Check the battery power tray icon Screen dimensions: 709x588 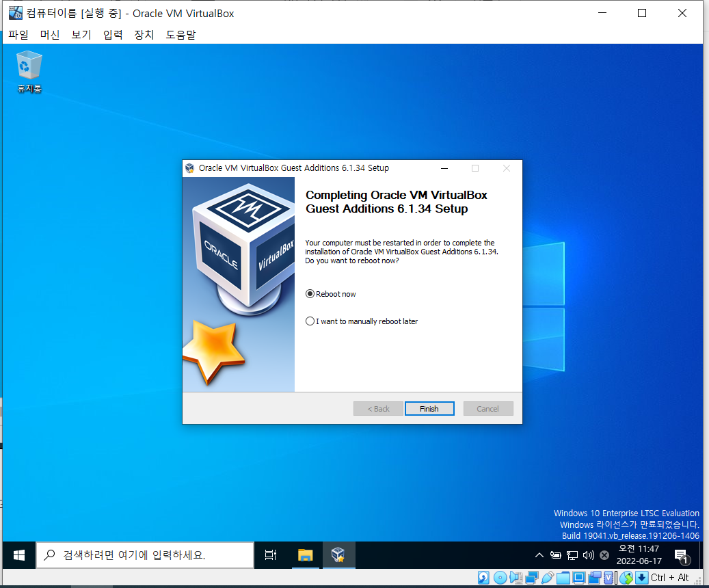555,555
